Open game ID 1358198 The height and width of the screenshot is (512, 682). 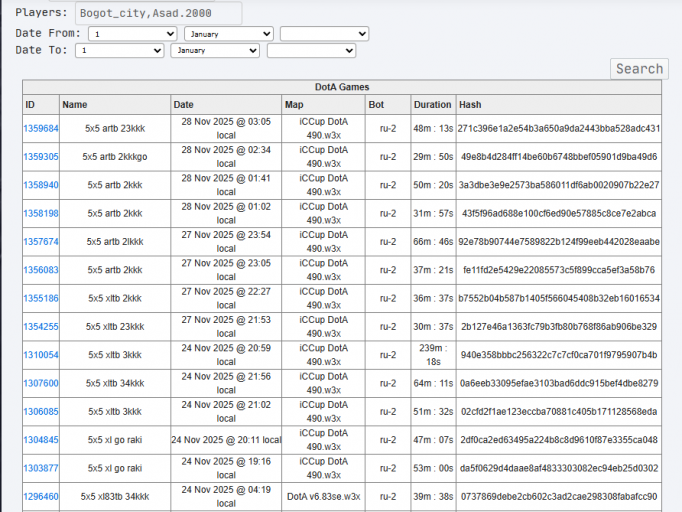coord(41,213)
